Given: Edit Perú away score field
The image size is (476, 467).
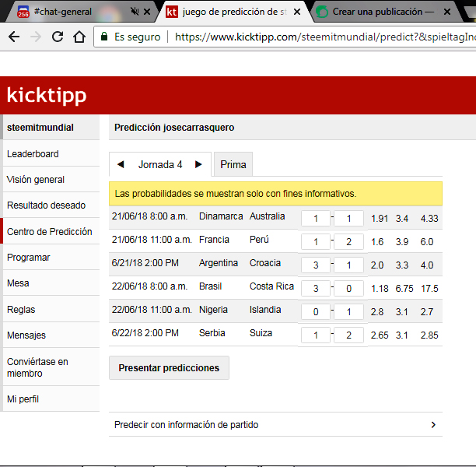Looking at the screenshot, I should (348, 242).
